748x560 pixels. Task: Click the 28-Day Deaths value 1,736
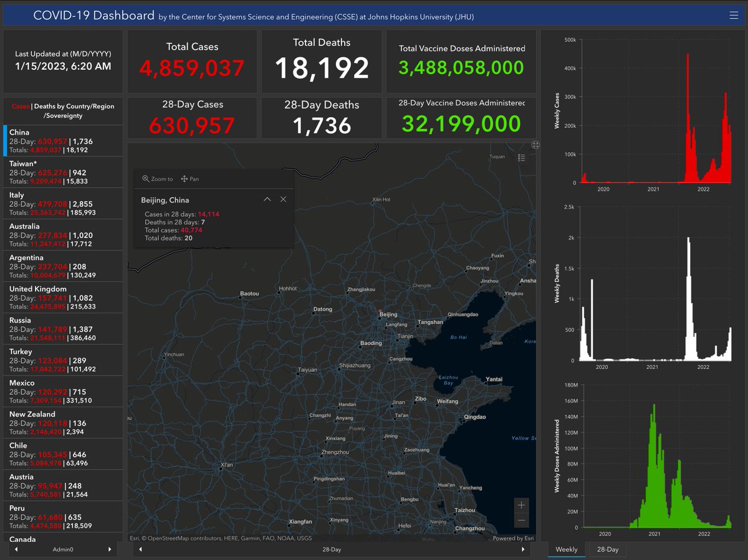coord(322,125)
